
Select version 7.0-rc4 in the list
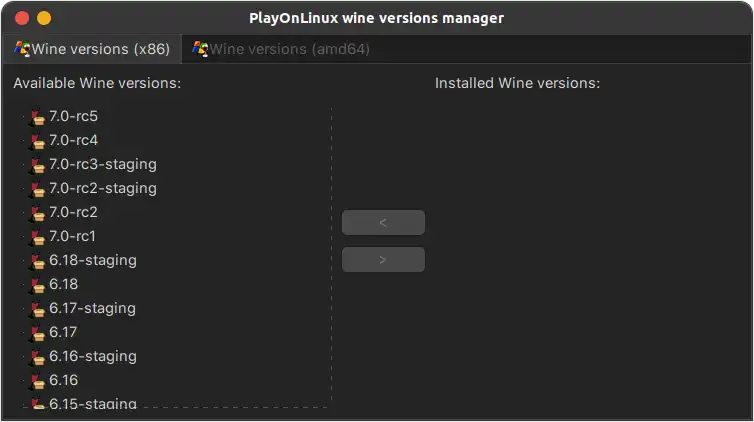(x=73, y=140)
